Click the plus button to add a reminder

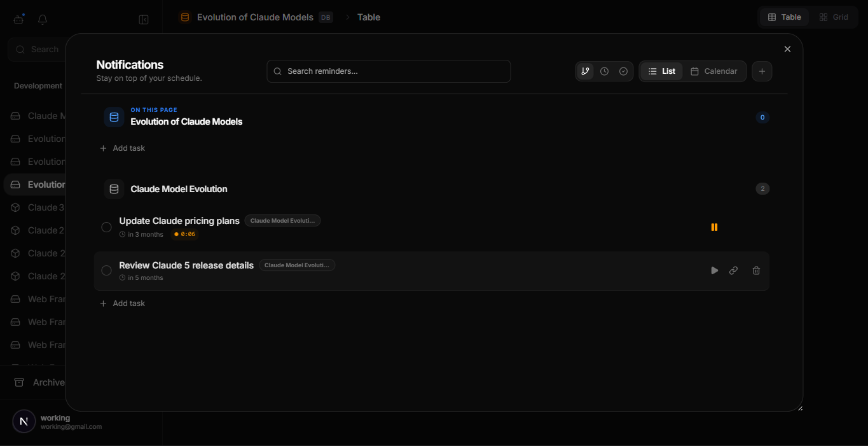click(x=762, y=71)
